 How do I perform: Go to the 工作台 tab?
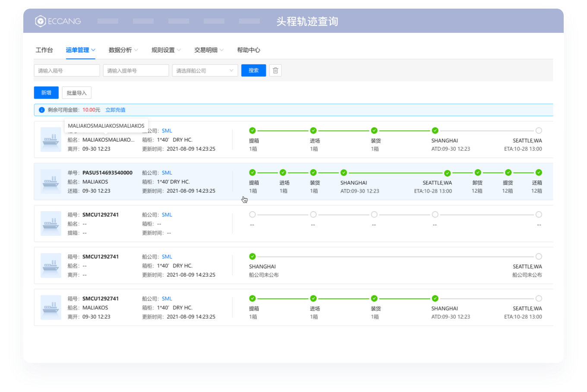pos(44,50)
